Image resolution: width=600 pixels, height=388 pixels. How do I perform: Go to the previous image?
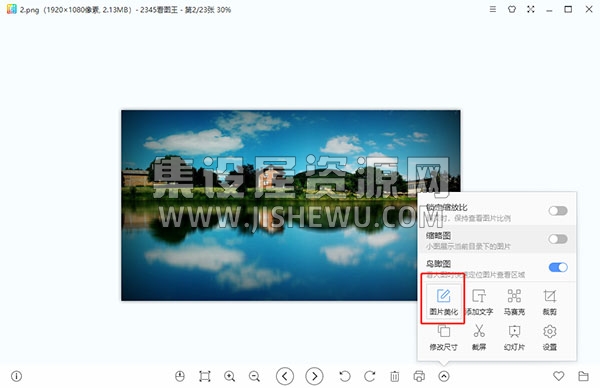coord(285,377)
